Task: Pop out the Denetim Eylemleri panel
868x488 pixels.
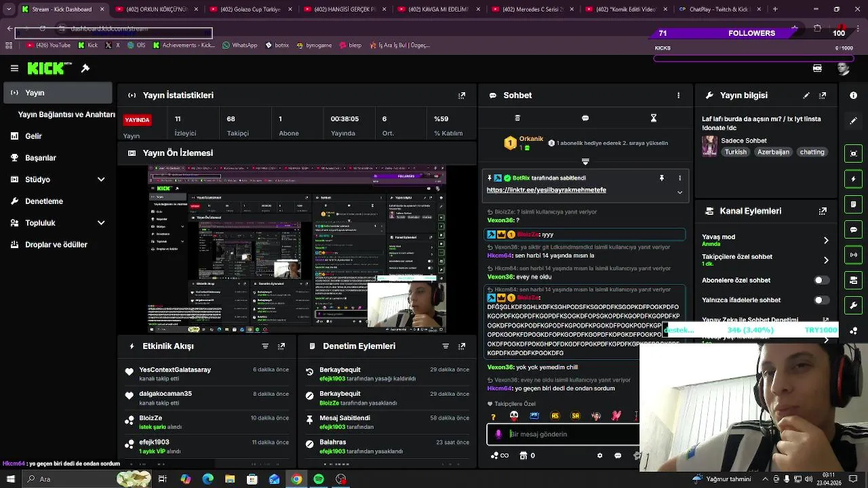Action: (462, 346)
